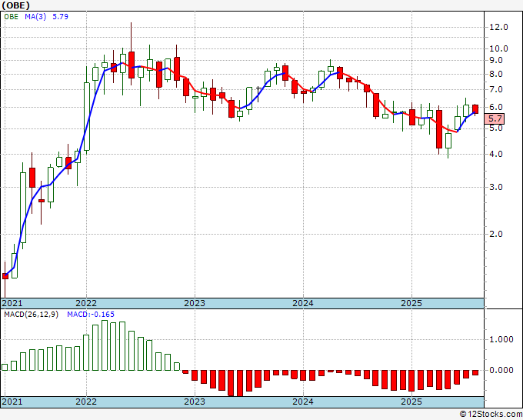Click the tallest green MACD histogram bar
The height and width of the screenshot is (420, 523).
[x=105, y=345]
